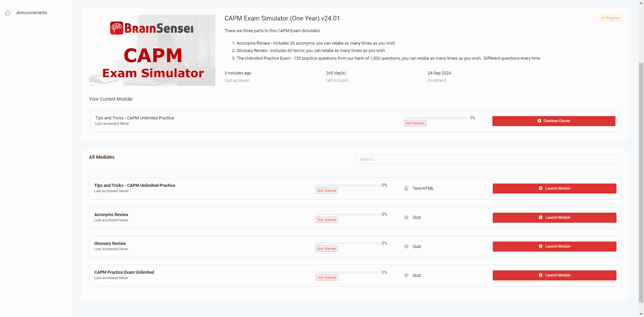Select Tips and Tricks title in All Modules
Image resolution: width=644 pixels, height=317 pixels.
135,186
